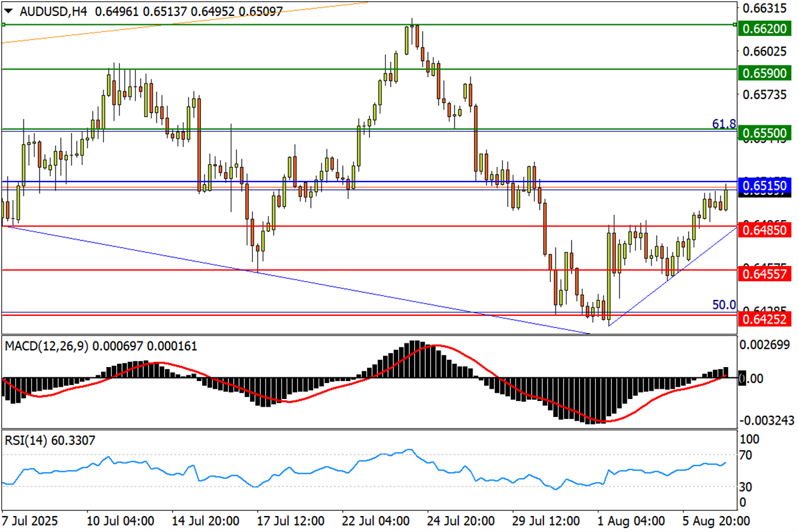Select the 0.65900 green price label

tap(765, 74)
